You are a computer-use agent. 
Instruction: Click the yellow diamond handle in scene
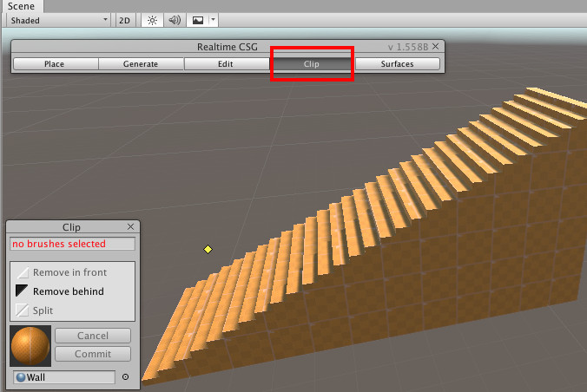tap(208, 249)
